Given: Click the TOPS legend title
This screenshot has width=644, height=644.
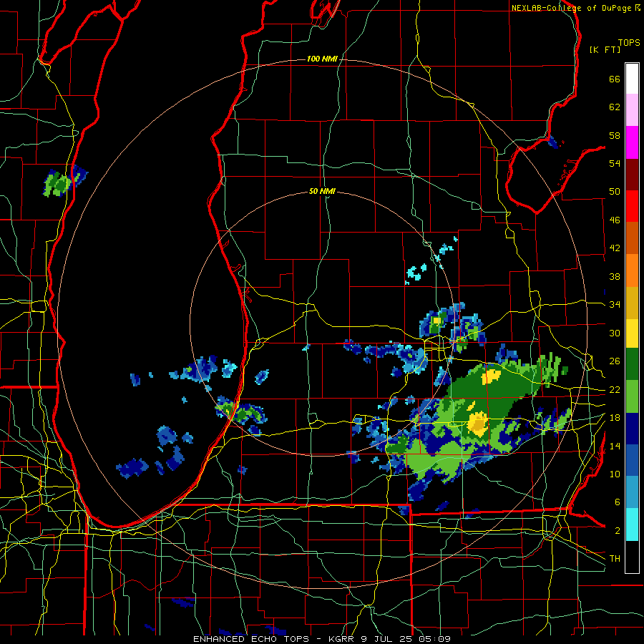Looking at the screenshot, I should pyautogui.click(x=629, y=42).
